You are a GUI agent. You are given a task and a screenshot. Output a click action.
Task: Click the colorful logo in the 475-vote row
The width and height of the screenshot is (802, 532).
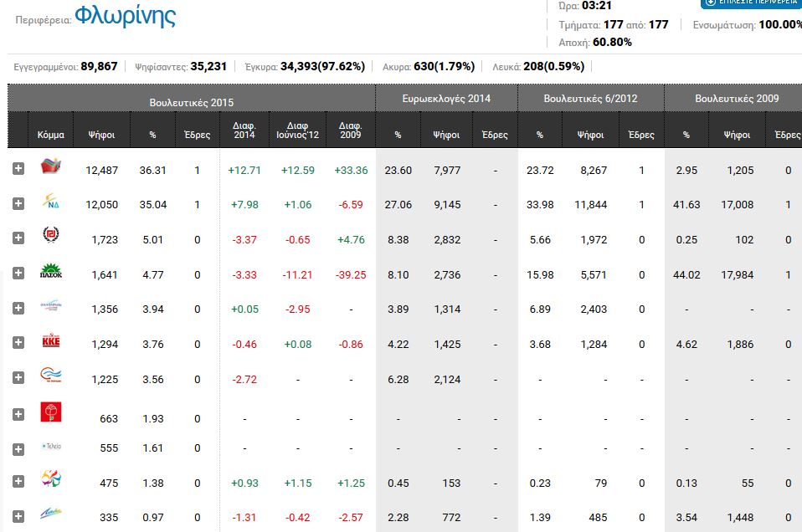(51, 481)
